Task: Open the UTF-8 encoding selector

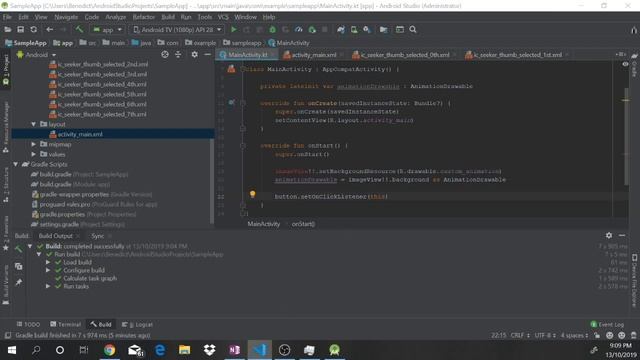Action: [546, 335]
